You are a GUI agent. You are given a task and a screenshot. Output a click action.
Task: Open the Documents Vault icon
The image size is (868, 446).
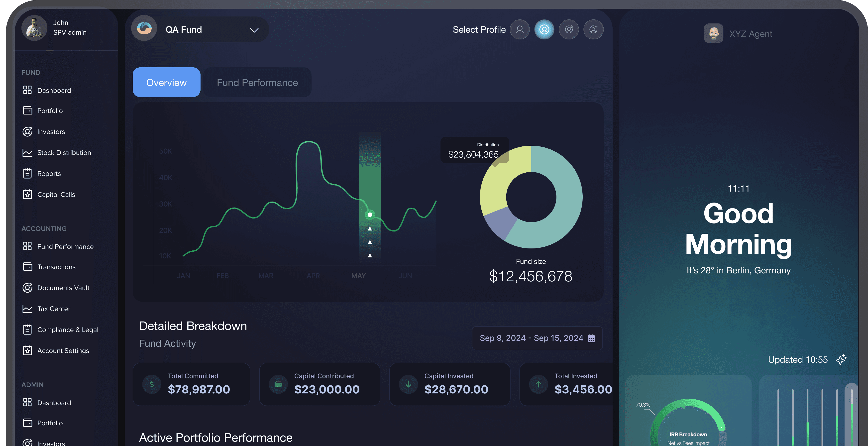coord(27,288)
